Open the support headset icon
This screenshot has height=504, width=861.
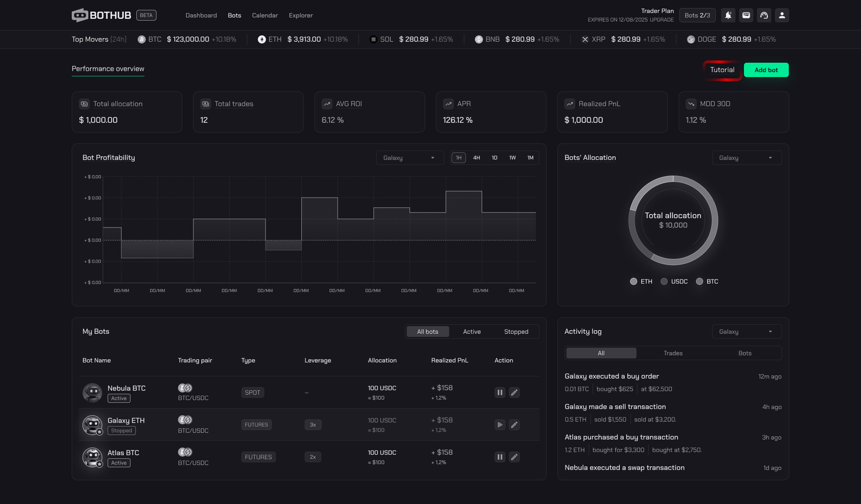(764, 15)
